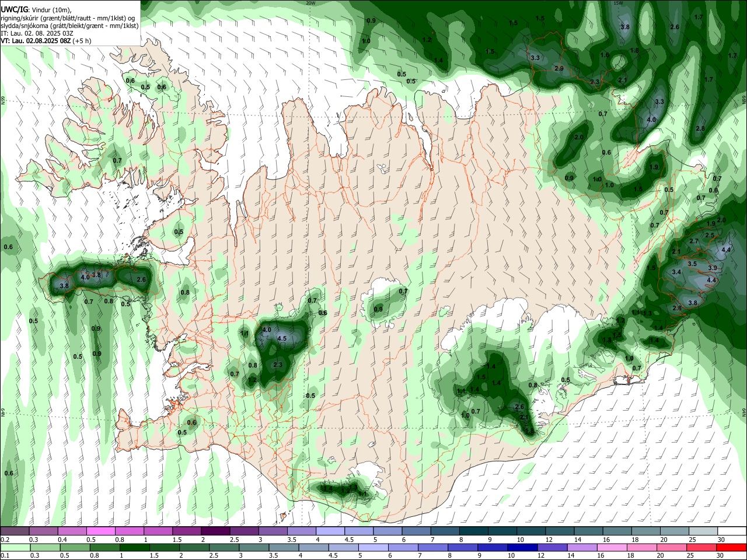Viewport: 747px width, 560px height.
Task: Click the bright pink swatch above upper-row label 0.5
Action: click(100, 531)
